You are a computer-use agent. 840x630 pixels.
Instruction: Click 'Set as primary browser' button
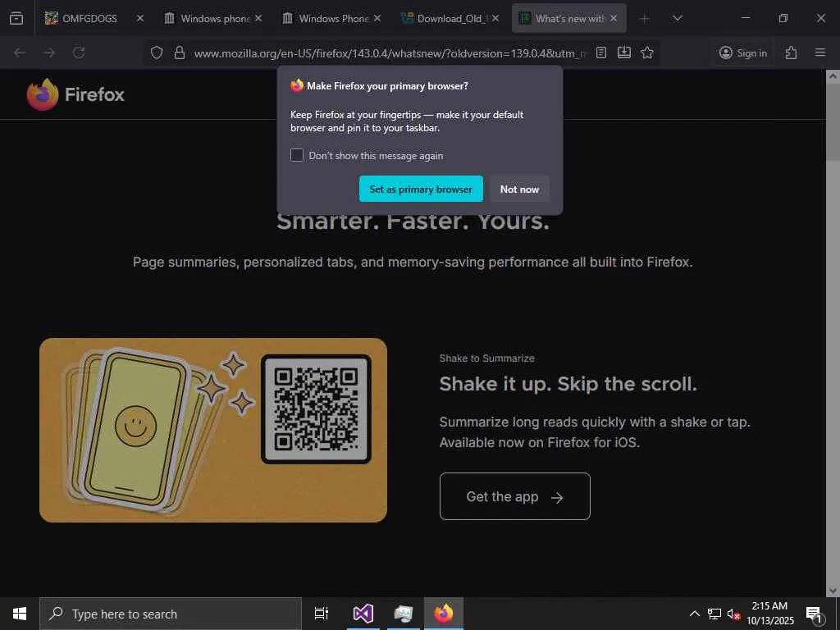click(x=421, y=189)
